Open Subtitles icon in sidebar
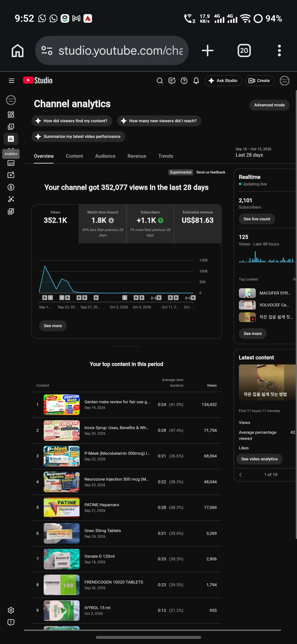Viewport: 297px width, 644px height. point(11,163)
